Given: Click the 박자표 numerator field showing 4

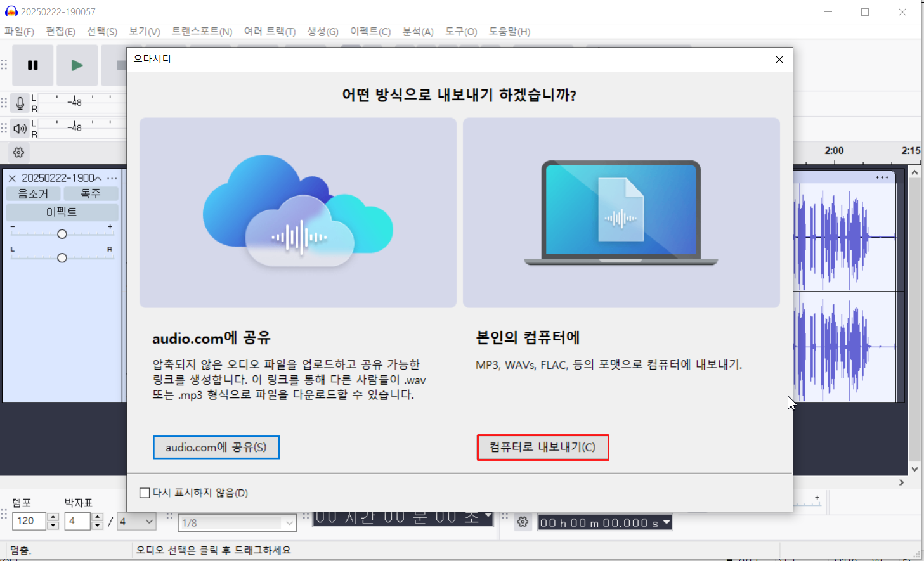Looking at the screenshot, I should (x=78, y=521).
